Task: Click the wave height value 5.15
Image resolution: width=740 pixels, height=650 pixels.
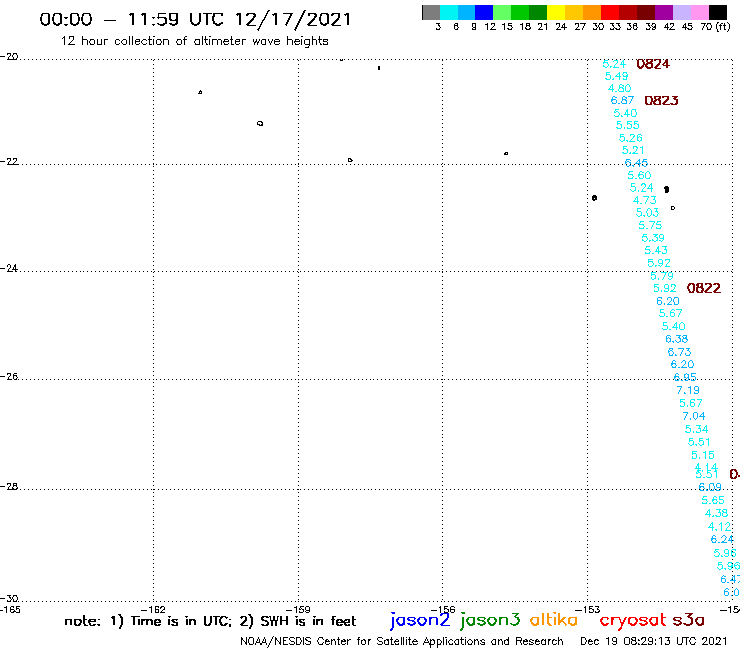Action: tap(703, 455)
